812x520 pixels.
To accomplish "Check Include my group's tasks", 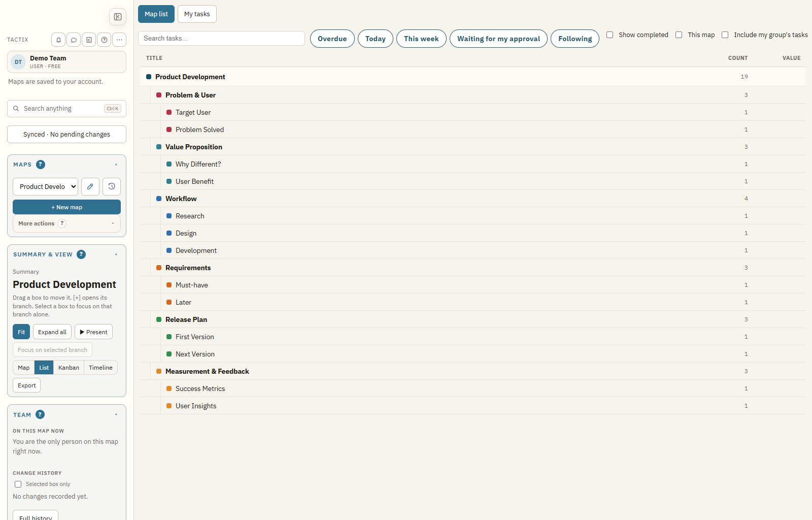I will 725,35.
